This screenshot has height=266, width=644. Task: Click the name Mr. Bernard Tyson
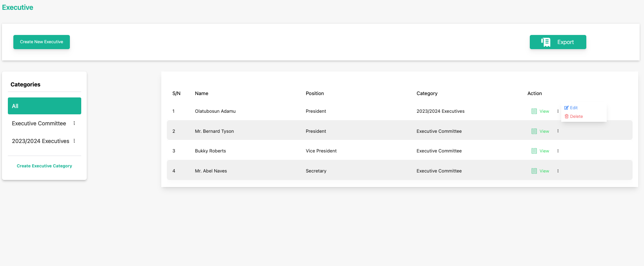tap(214, 131)
